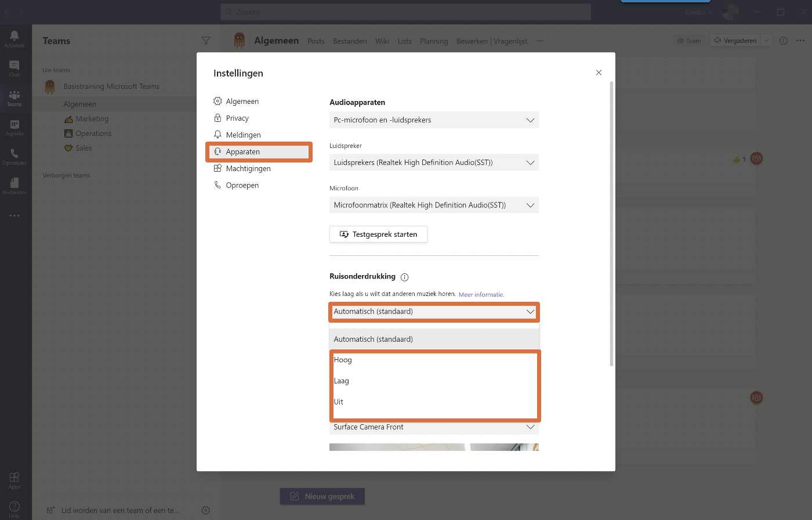Open more channel options ellipsis

pos(800,41)
